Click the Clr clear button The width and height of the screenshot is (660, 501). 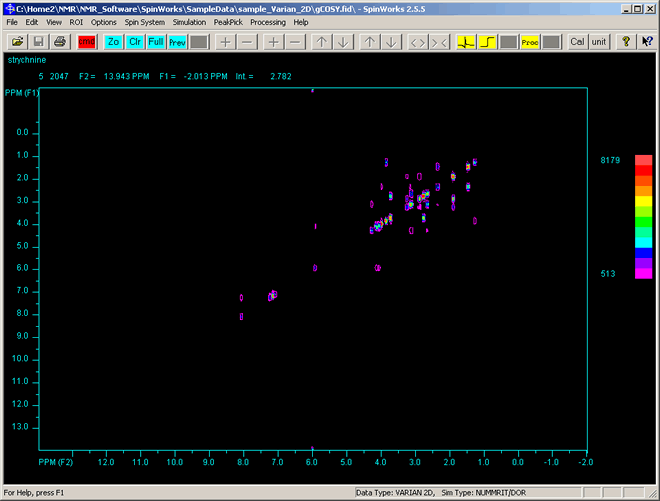pyautogui.click(x=135, y=42)
